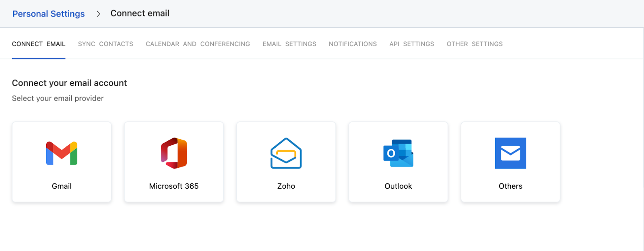Click the breadcrumb chevron after Personal Settings

98,14
